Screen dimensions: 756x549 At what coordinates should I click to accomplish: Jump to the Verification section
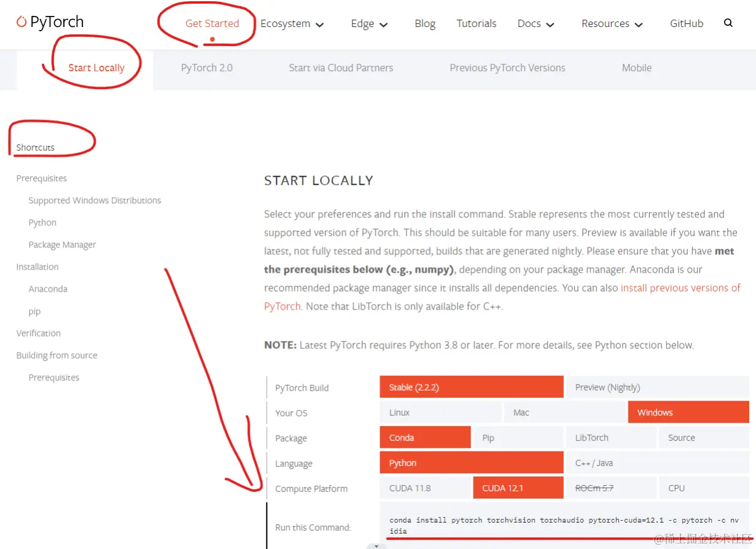click(x=38, y=333)
